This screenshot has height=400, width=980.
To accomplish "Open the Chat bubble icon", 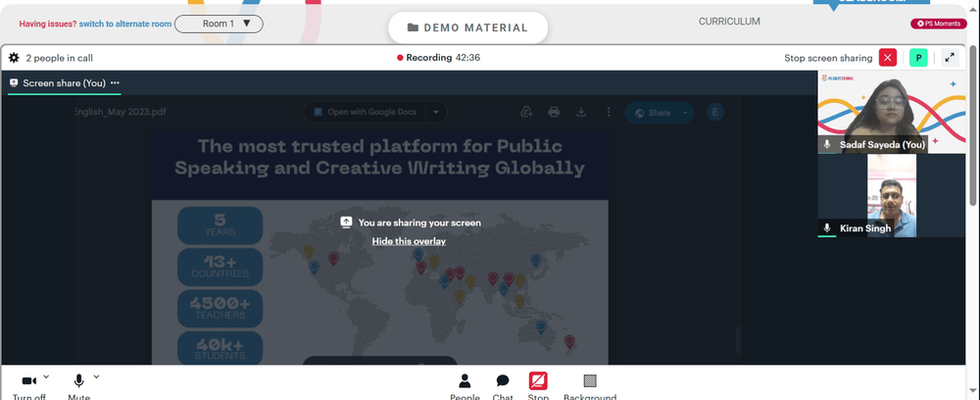I will click(503, 380).
